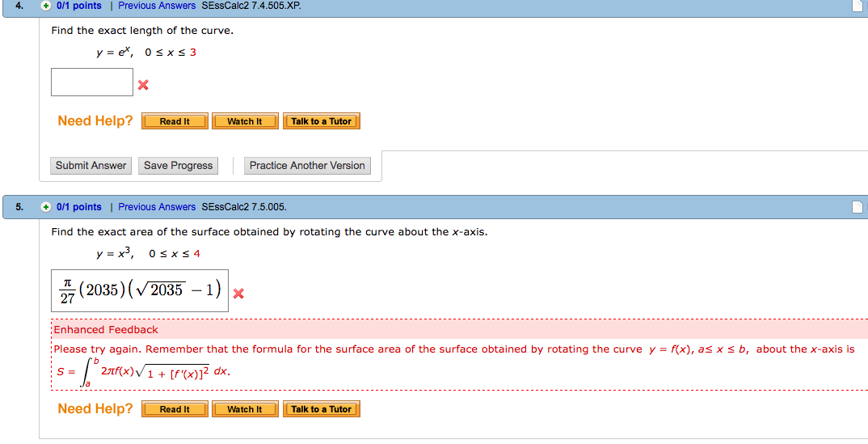The image size is (868, 444).
Task: Click 'Find the exact length of the curve.'
Action: pyautogui.click(x=142, y=31)
